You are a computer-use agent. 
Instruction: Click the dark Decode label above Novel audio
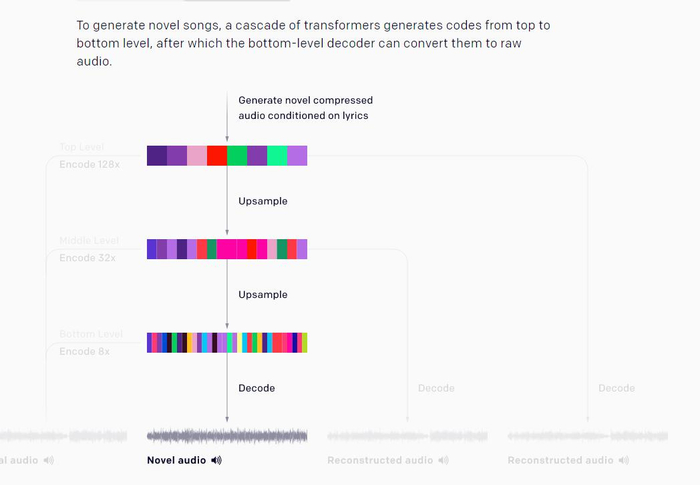[x=256, y=388]
